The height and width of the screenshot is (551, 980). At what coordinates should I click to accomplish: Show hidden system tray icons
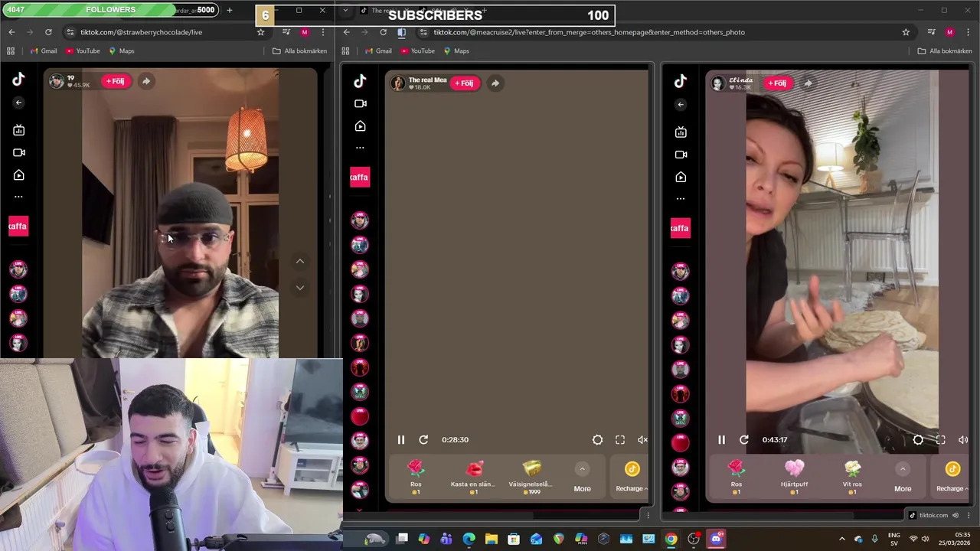pos(841,539)
